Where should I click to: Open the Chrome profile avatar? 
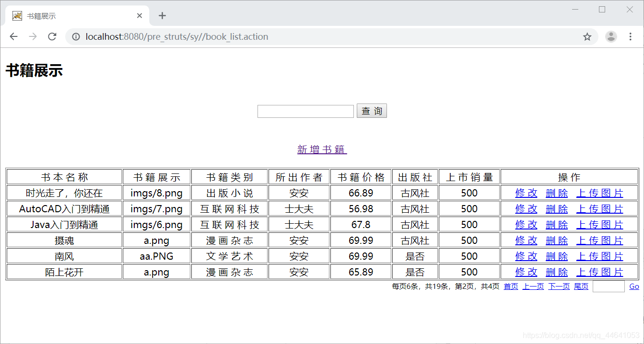tap(611, 37)
